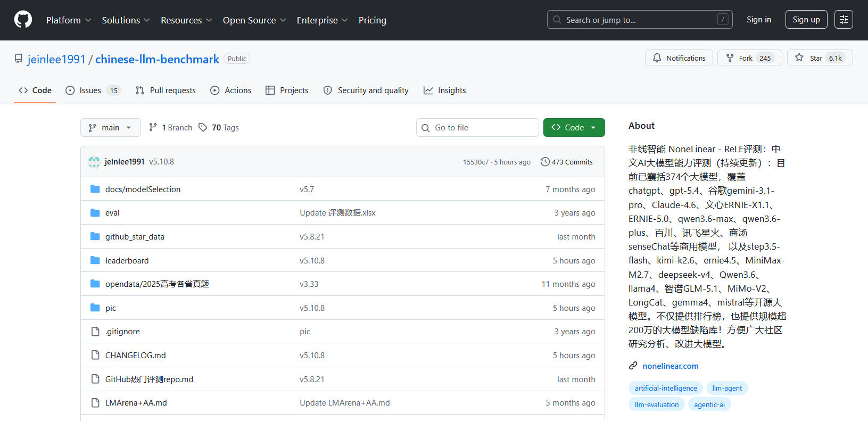Screen dimensions: 868x421
Task: Expand the Enterprise menu
Action: coord(322,20)
